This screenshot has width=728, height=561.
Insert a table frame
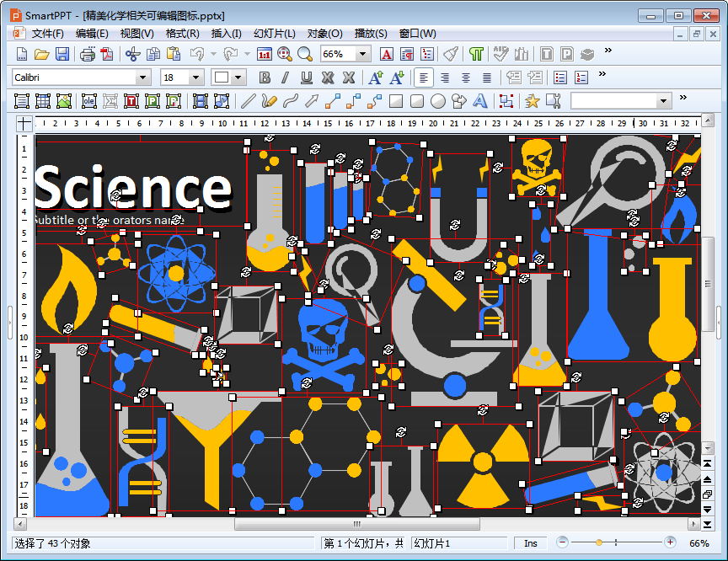tap(43, 101)
